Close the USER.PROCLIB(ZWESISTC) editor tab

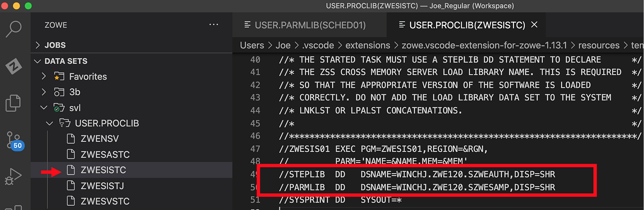(534, 25)
